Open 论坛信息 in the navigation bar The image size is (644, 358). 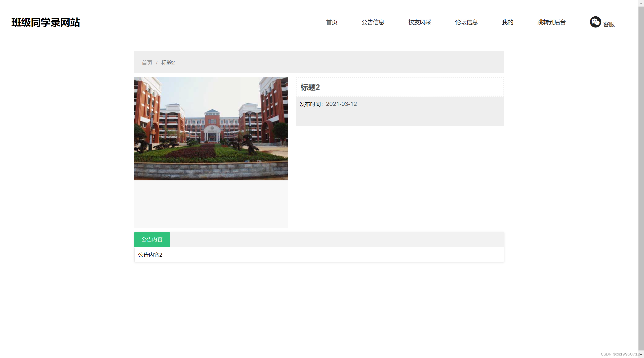point(466,22)
